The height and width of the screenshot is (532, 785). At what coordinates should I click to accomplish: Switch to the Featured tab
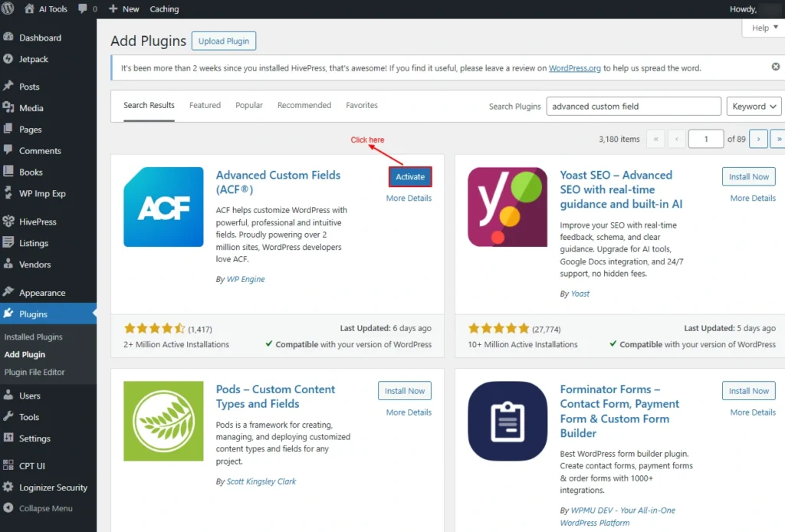(x=205, y=106)
